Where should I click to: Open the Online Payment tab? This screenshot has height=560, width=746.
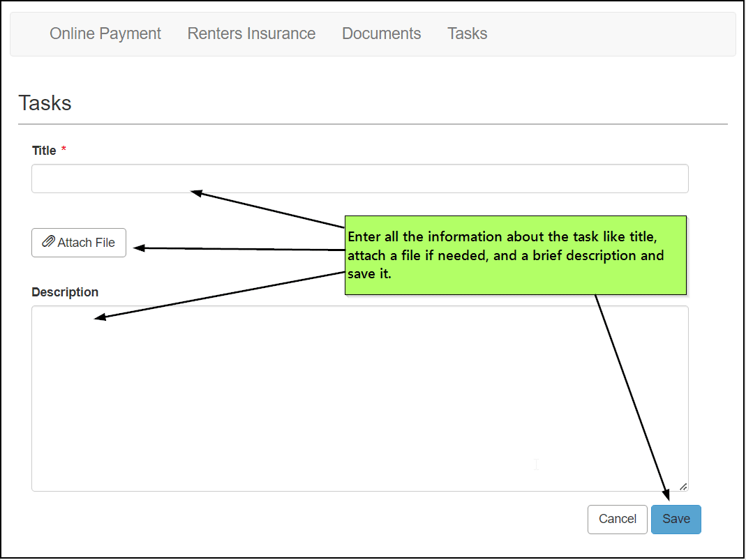click(105, 33)
